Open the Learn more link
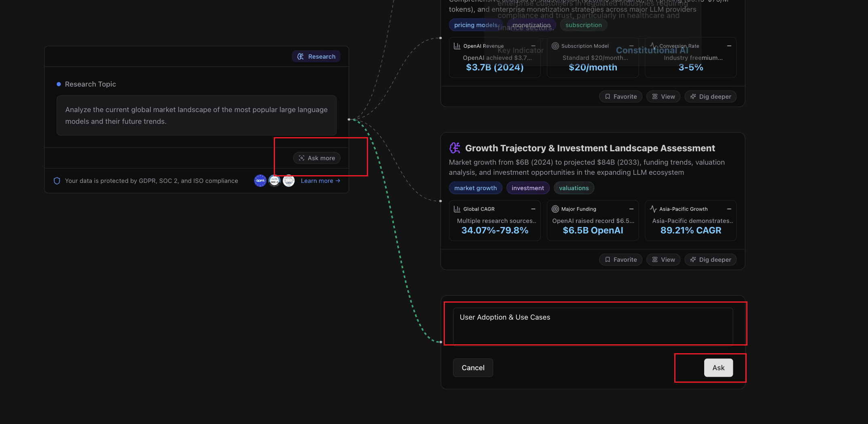 320,181
